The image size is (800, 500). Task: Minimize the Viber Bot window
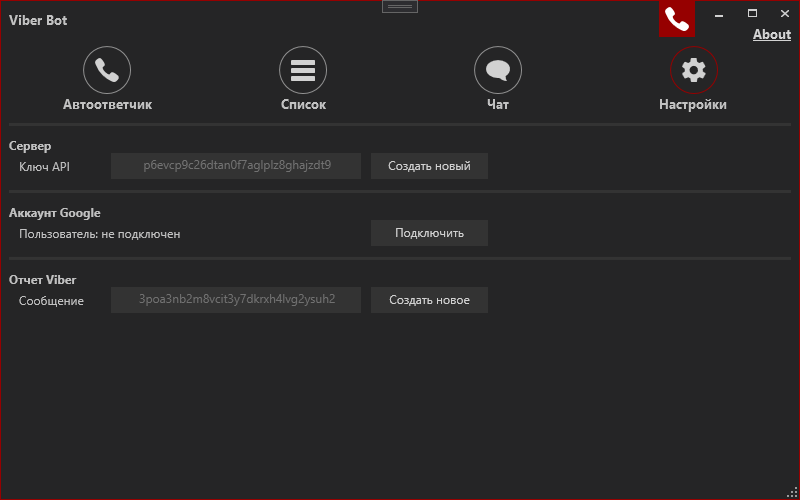pyautogui.click(x=719, y=14)
